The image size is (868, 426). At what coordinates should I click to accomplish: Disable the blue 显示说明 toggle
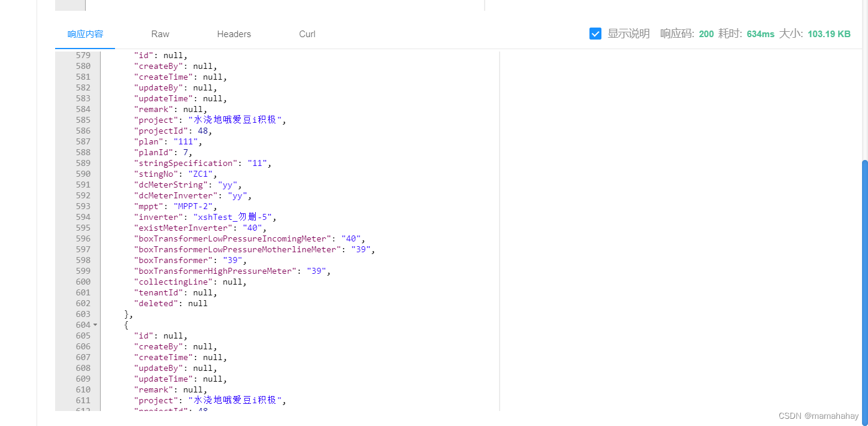pyautogui.click(x=595, y=34)
